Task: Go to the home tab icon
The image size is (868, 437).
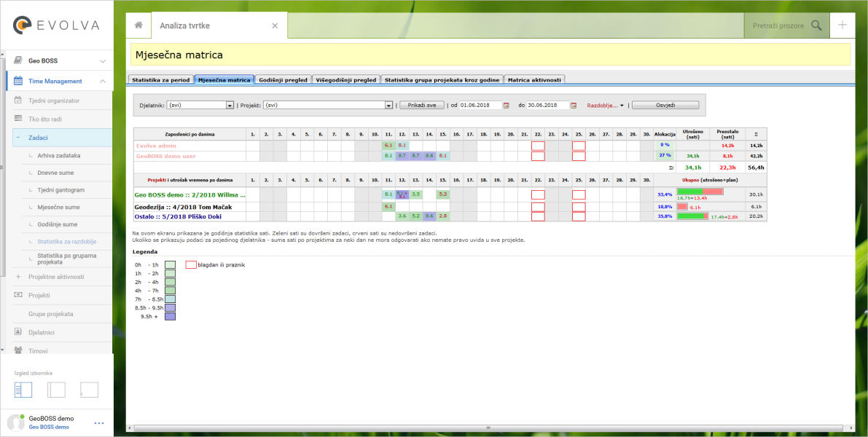Action: pyautogui.click(x=138, y=25)
